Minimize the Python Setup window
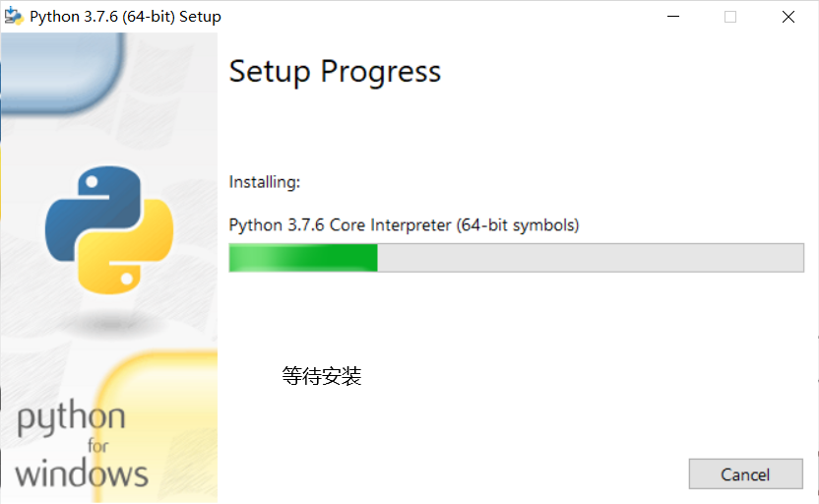This screenshot has height=504, width=819. tap(673, 17)
